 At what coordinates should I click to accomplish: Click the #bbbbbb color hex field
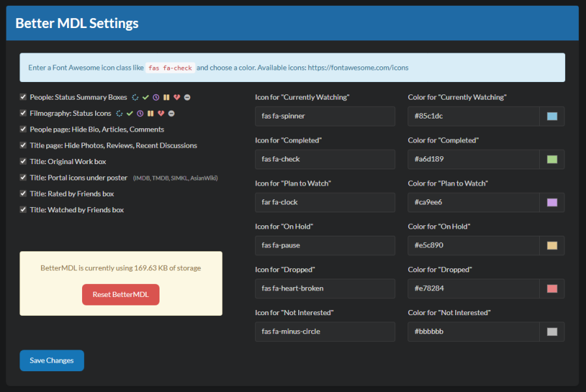tap(473, 331)
